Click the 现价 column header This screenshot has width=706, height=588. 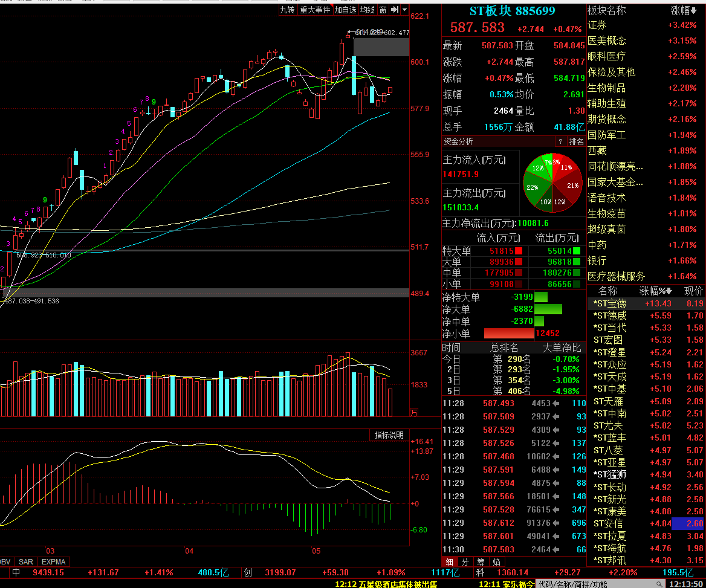click(x=693, y=291)
